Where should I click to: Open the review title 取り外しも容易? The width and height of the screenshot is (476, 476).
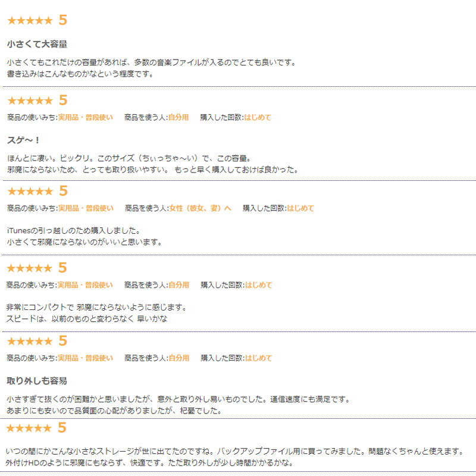(x=37, y=381)
